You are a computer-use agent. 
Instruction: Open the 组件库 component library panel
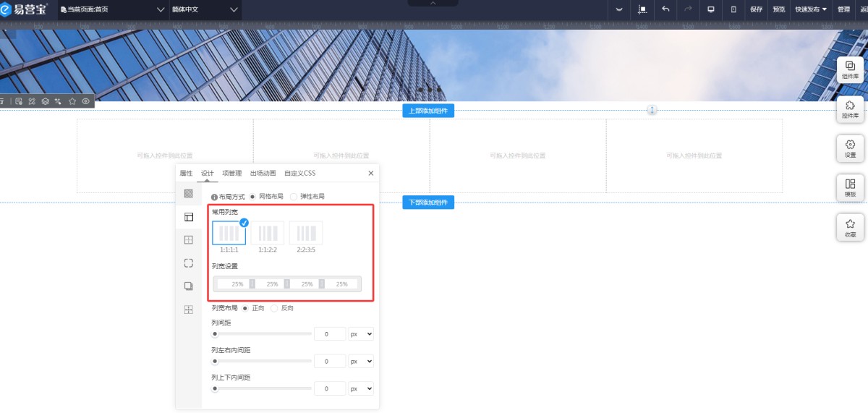coord(850,69)
